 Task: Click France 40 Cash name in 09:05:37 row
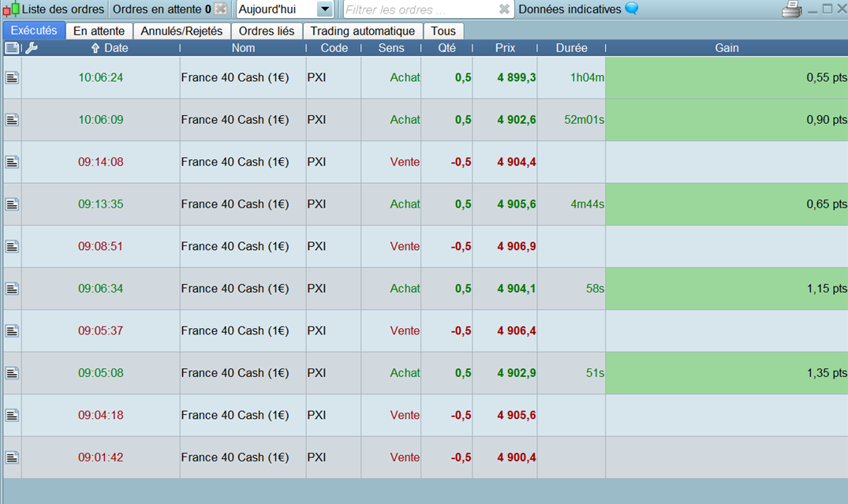244,331
